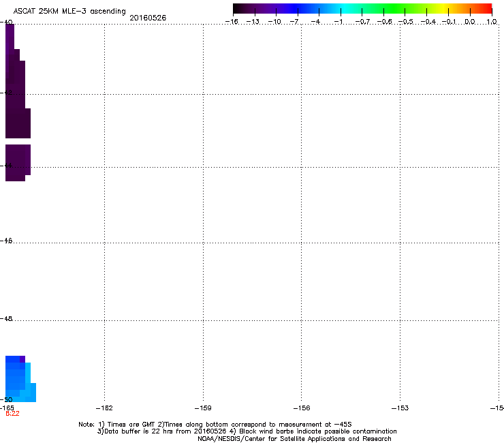Click the -0.5 color scale label
This screenshot has width=504, height=443.
pyautogui.click(x=406, y=22)
